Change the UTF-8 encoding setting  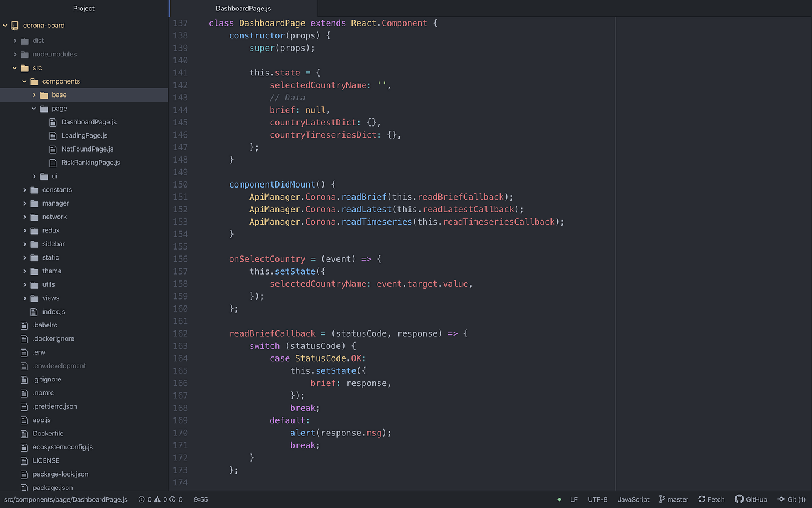pos(597,499)
